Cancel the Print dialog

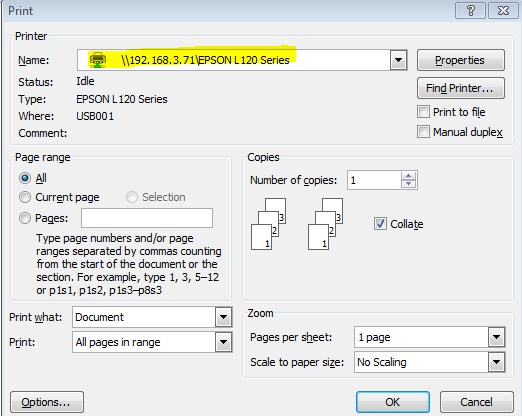pyautogui.click(x=476, y=402)
